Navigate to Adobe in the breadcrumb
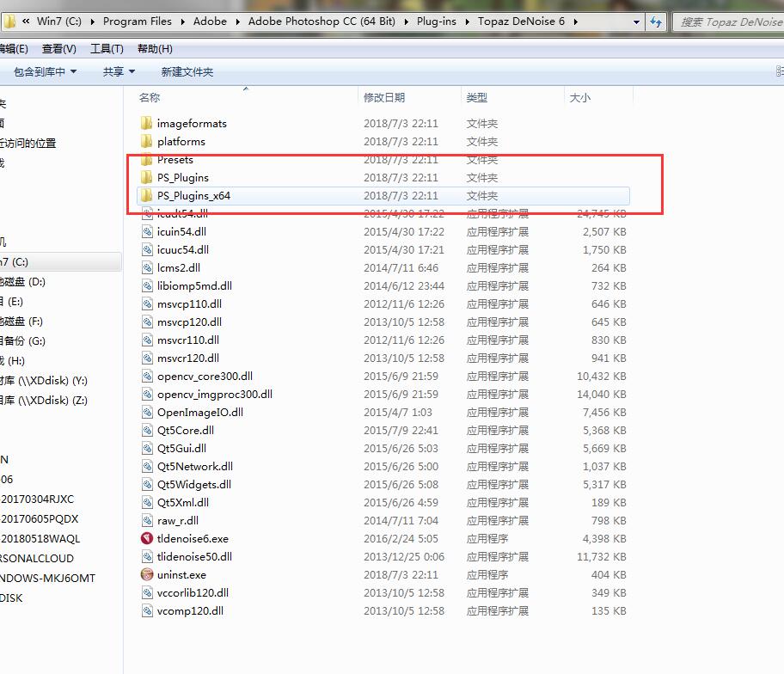784x674 pixels. 210,21
